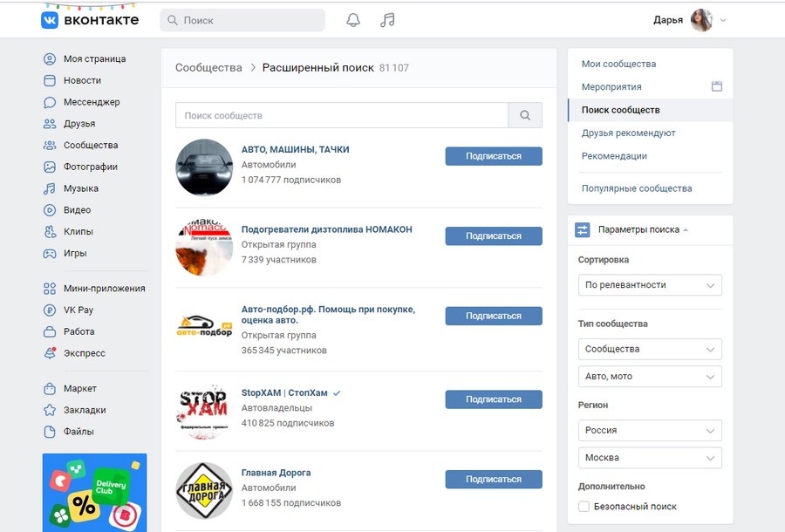Click verified checkmark beside StopXAM

[337, 392]
